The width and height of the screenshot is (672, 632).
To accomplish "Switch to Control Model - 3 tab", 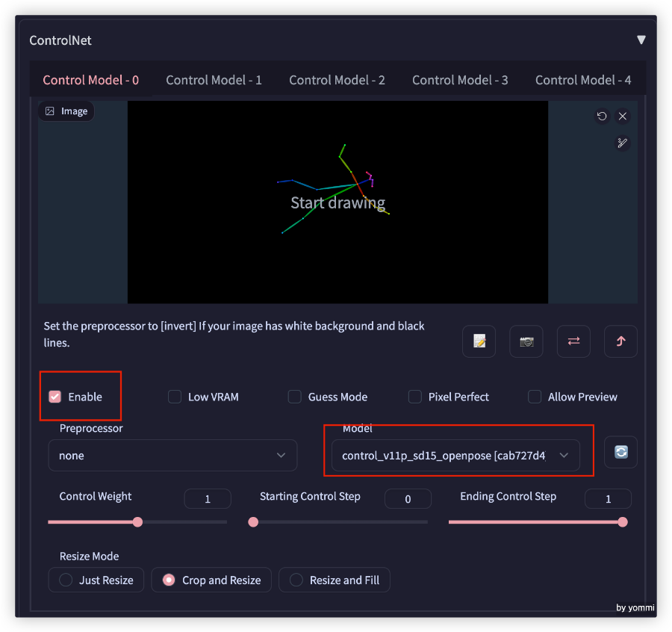I will 460,80.
